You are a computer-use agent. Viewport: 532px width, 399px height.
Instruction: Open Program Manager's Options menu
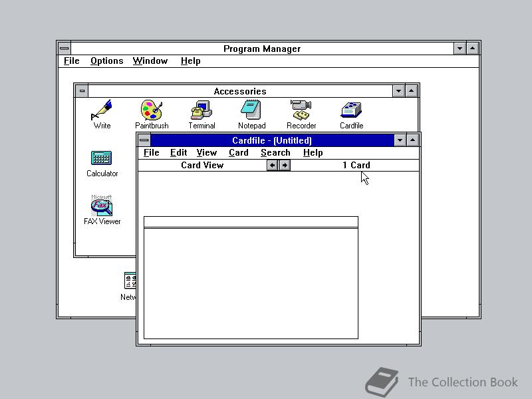(x=106, y=61)
